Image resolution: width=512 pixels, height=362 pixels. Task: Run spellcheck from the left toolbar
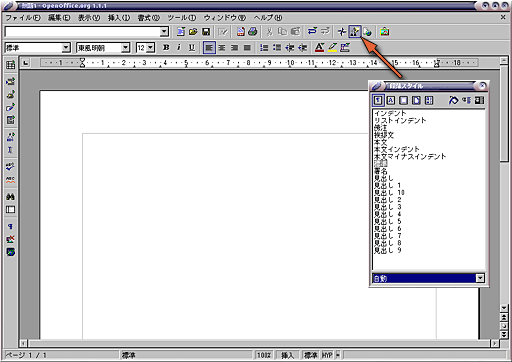[x=10, y=166]
